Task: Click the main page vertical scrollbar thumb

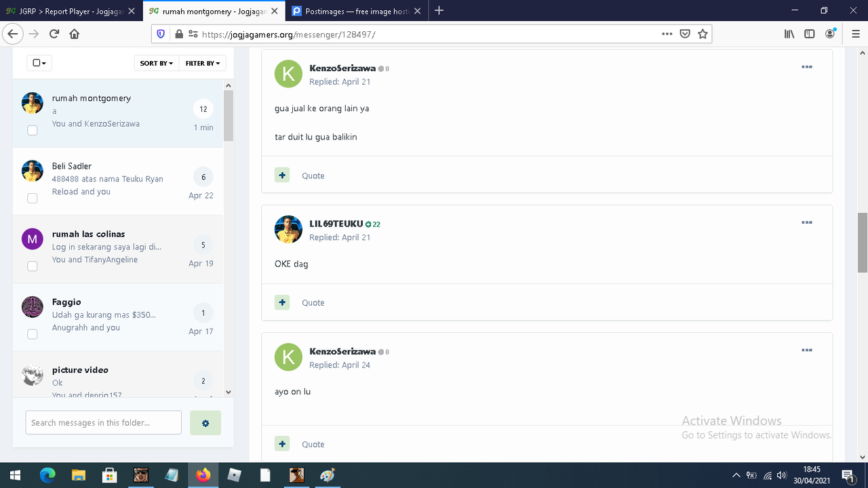Action: (x=863, y=242)
